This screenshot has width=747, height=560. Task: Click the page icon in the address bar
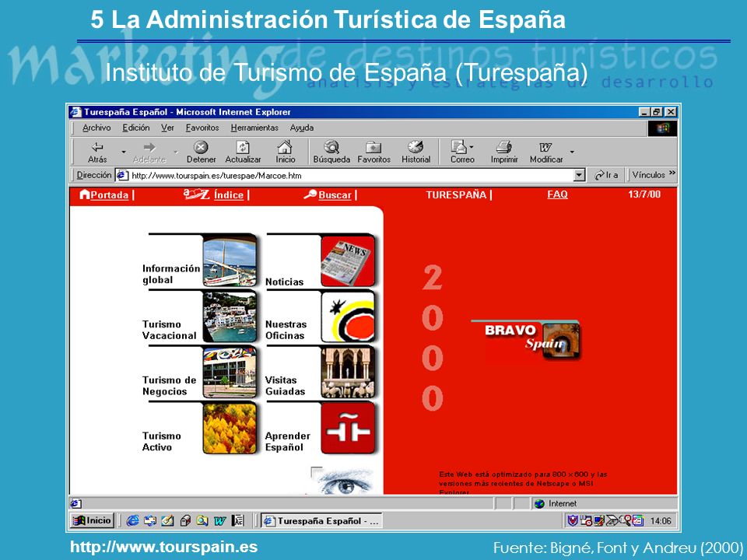point(122,175)
